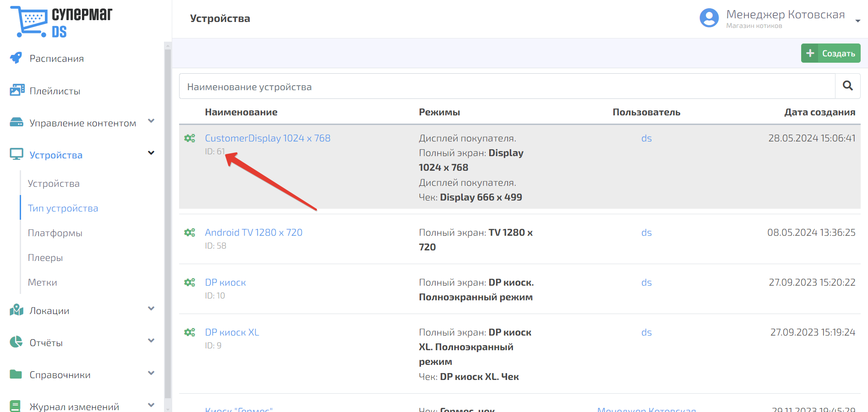Open the user account dropdown arrow
This screenshot has width=868, height=412.
(857, 21)
